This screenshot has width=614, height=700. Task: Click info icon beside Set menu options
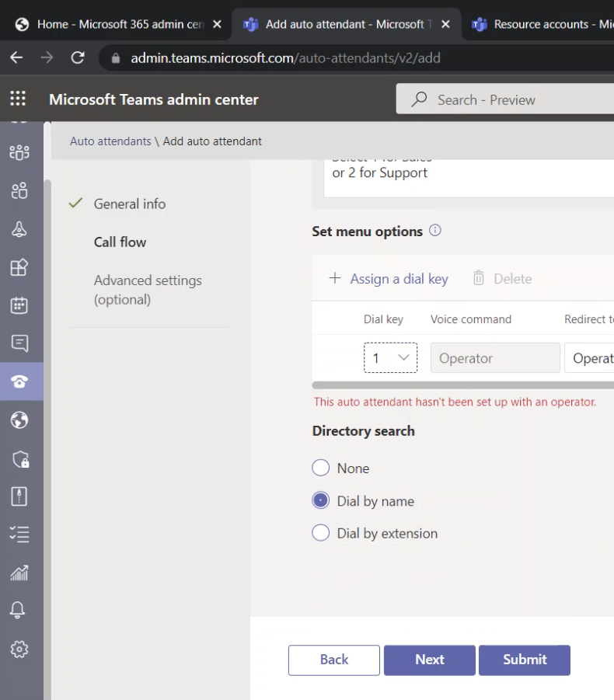(x=435, y=231)
